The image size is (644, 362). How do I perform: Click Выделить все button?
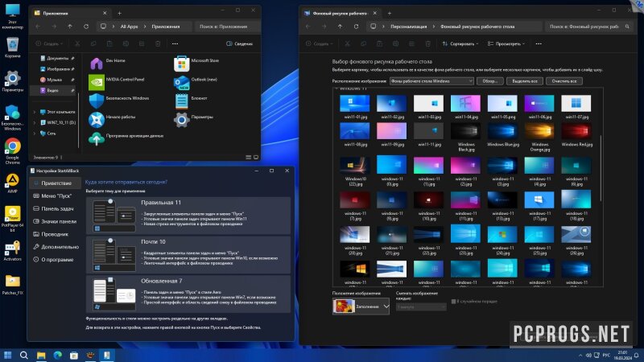coord(525,81)
